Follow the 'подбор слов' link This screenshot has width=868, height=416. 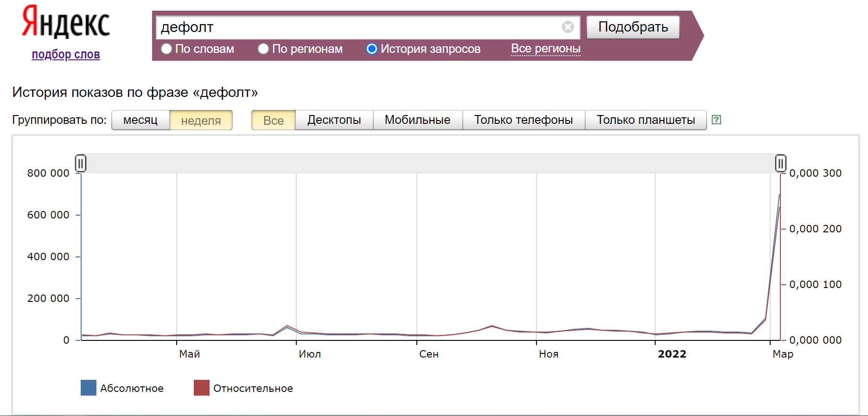click(x=66, y=54)
